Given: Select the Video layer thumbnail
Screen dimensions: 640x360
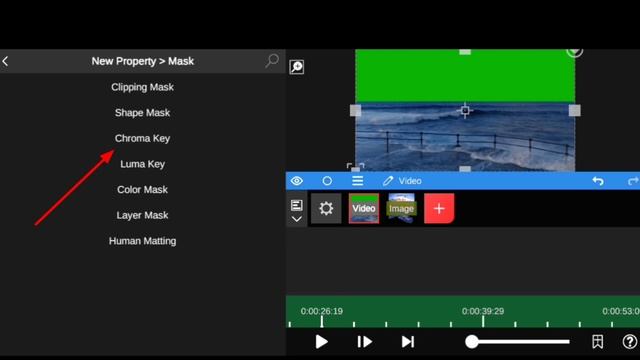Looking at the screenshot, I should click(x=364, y=209).
